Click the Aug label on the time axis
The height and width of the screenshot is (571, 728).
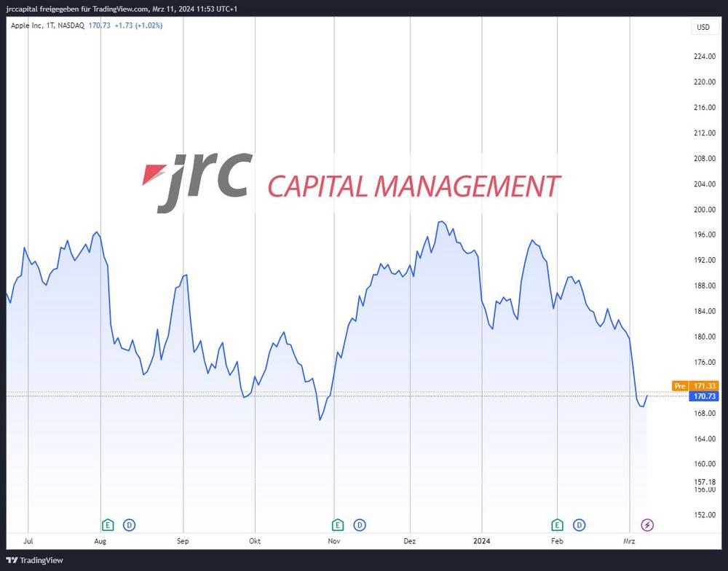pyautogui.click(x=100, y=541)
